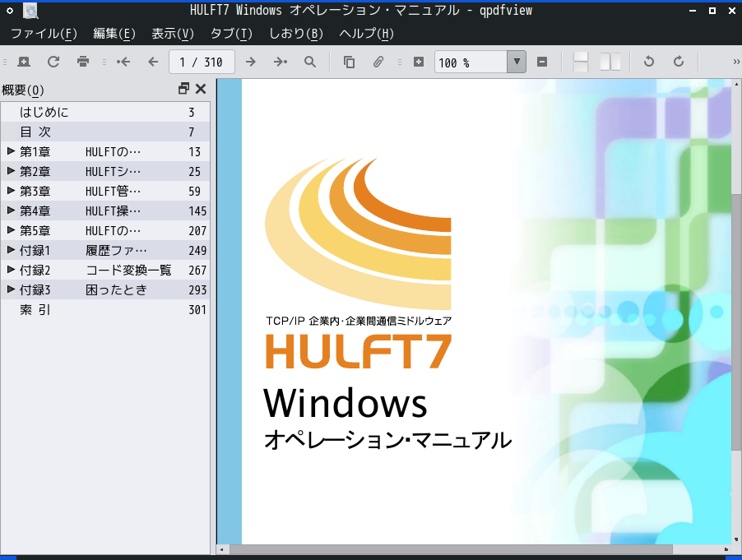Open the ヘルプ(H) menu
This screenshot has height=560, width=742.
(366, 34)
